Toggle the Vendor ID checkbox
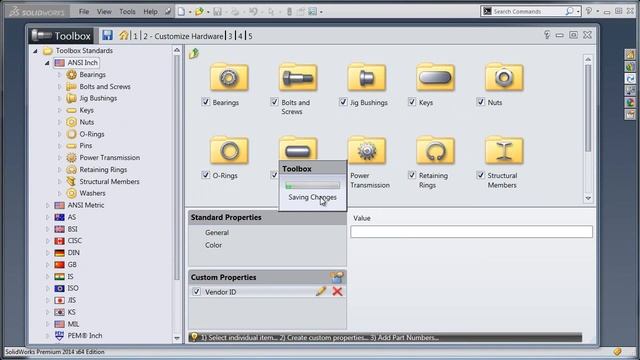 tap(196, 291)
